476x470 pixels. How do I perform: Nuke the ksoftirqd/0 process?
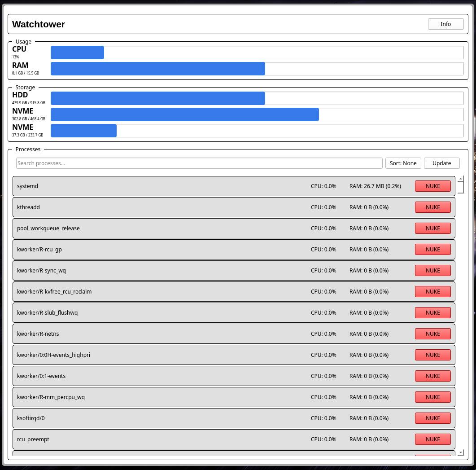432,418
